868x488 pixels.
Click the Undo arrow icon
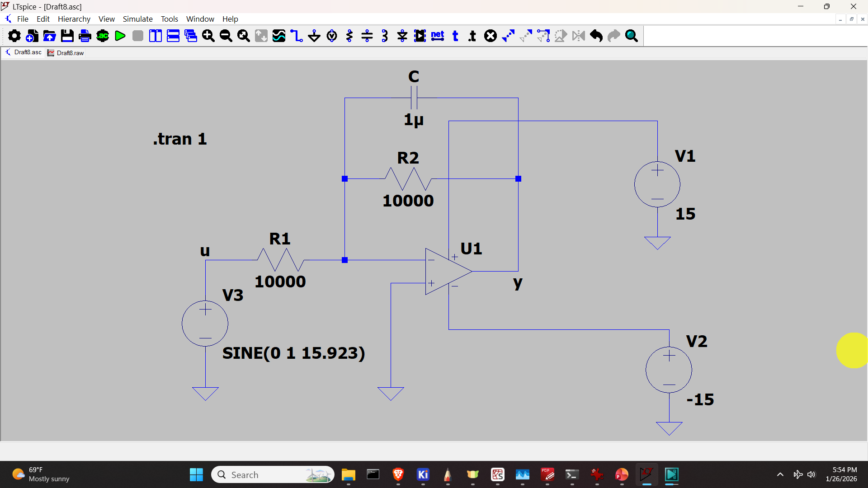(x=596, y=36)
